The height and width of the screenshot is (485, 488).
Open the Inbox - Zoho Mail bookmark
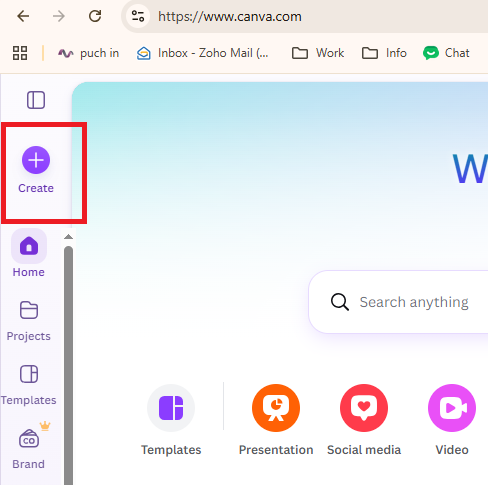click(x=203, y=53)
